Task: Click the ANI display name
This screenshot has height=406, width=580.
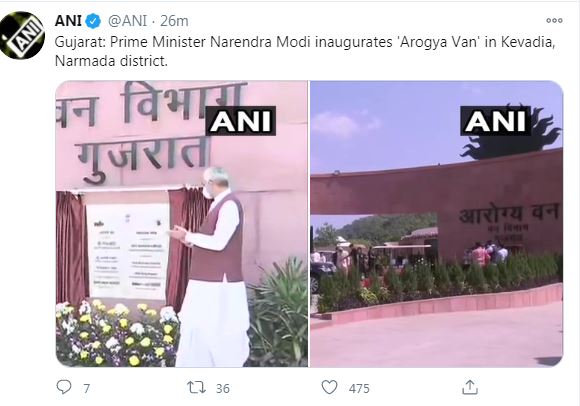Action: coord(68,21)
